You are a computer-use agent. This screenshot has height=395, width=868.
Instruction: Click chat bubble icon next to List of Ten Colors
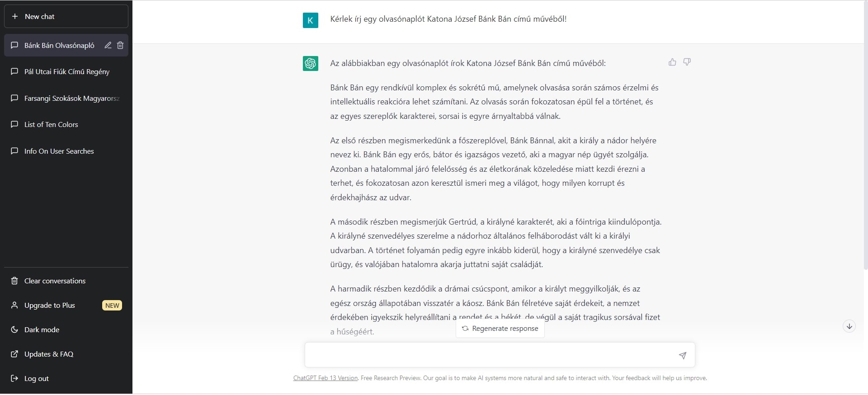pyautogui.click(x=14, y=124)
